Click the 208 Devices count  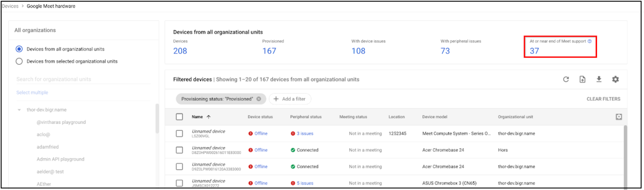[180, 51]
